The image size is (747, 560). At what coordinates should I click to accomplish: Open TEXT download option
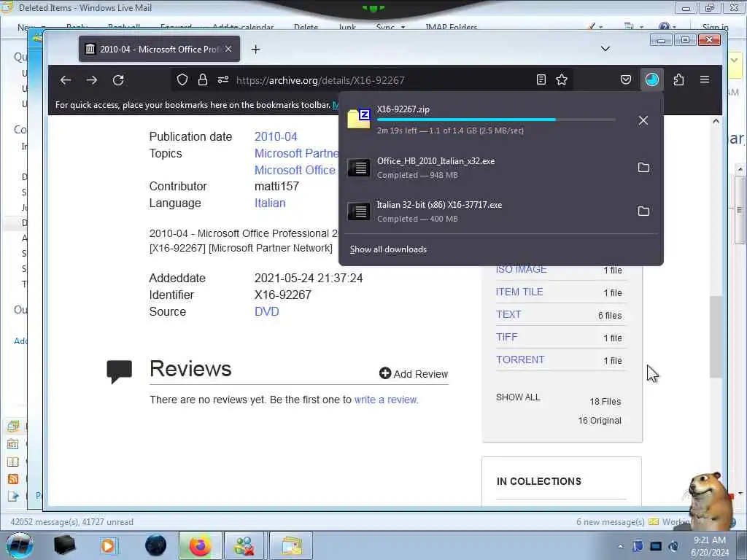tap(508, 315)
